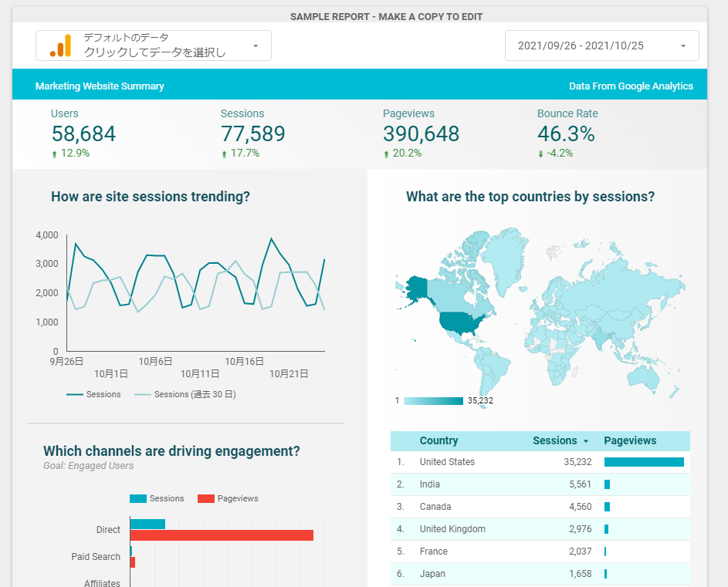The width and height of the screenshot is (728, 587).
Task: Click the red Paid Search pageviews bar
Action: coord(133,562)
